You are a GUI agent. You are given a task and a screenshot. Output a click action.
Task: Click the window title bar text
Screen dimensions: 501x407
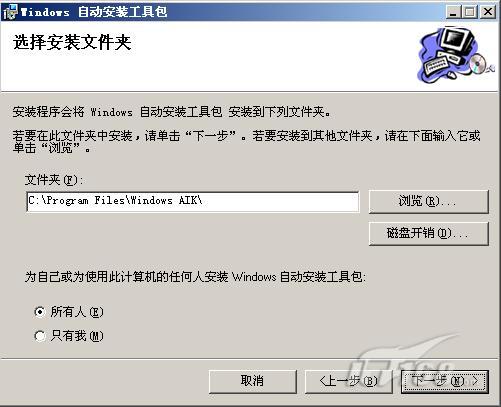coord(94,12)
